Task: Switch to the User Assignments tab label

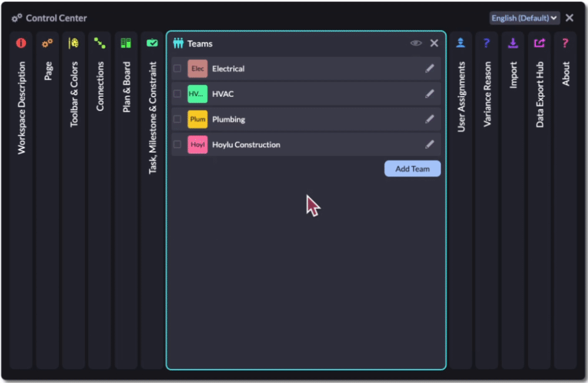Action: click(x=461, y=97)
